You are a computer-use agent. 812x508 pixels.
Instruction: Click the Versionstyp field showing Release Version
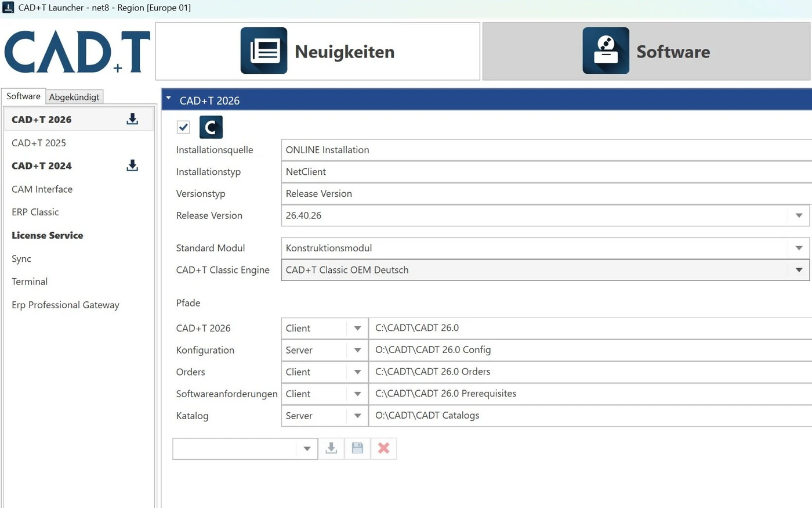click(546, 193)
